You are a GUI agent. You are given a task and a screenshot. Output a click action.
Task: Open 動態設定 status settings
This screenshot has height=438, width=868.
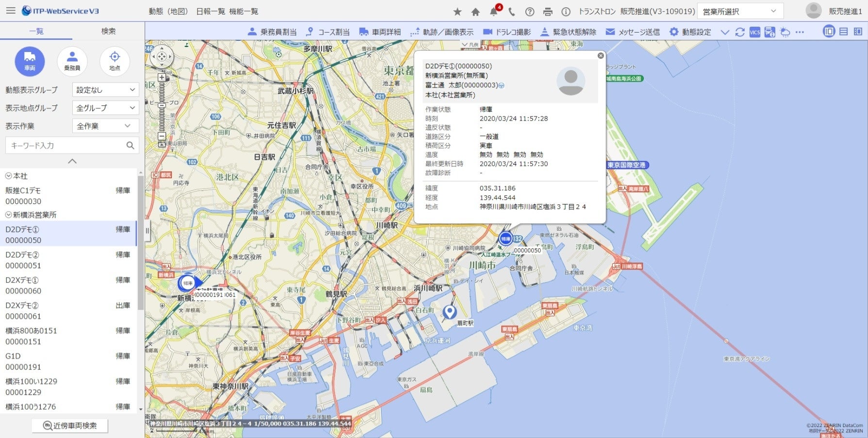692,32
